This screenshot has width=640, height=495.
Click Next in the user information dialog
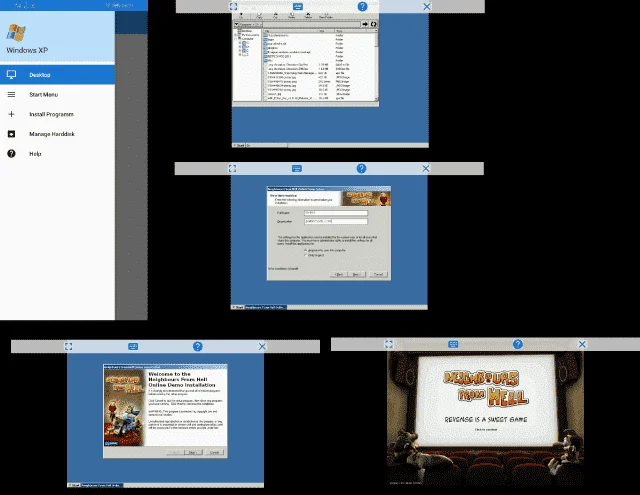(x=356, y=274)
